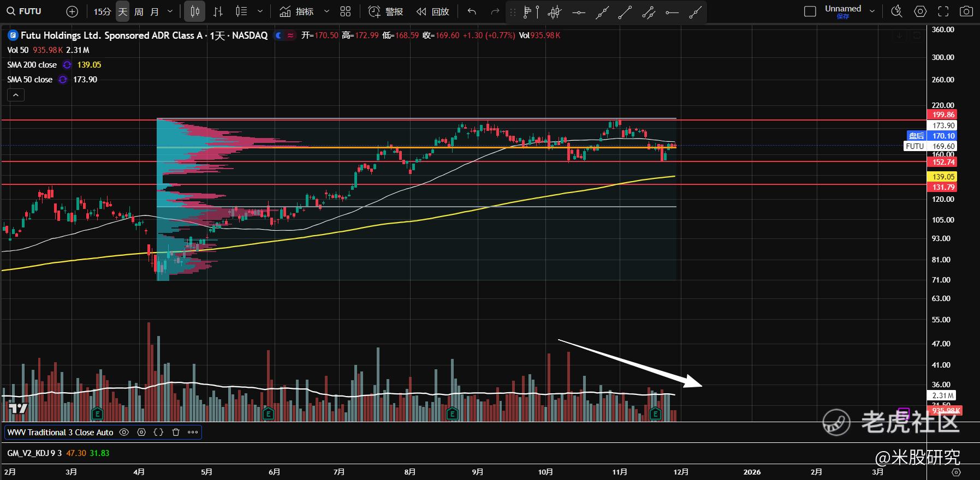Image resolution: width=980 pixels, height=480 pixels.
Task: Select the GM_V2_KDJ indicator legend
Action: pos(34,453)
